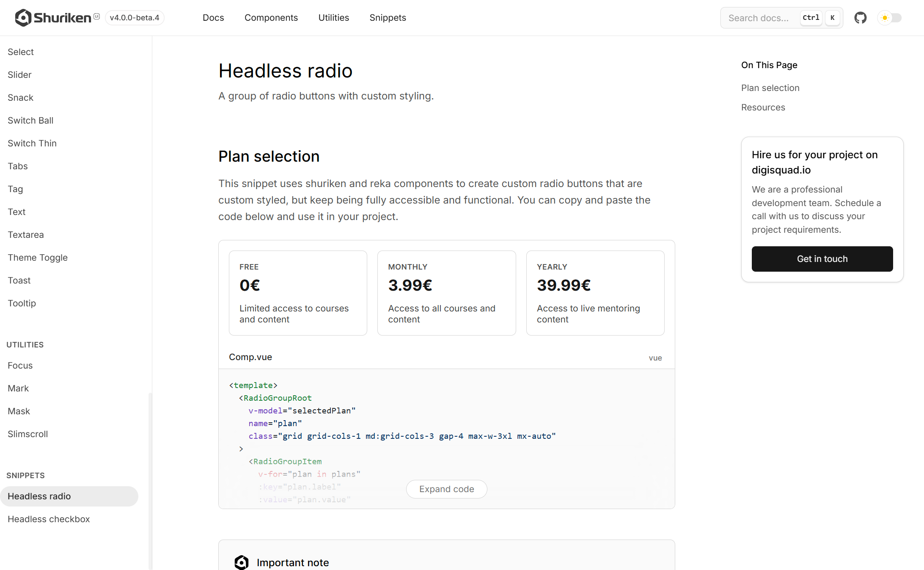Open Theme Toggle in the sidebar

click(38, 258)
